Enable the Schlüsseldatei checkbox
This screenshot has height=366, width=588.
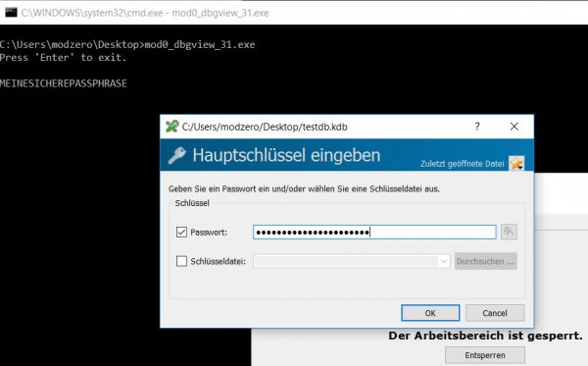(181, 261)
